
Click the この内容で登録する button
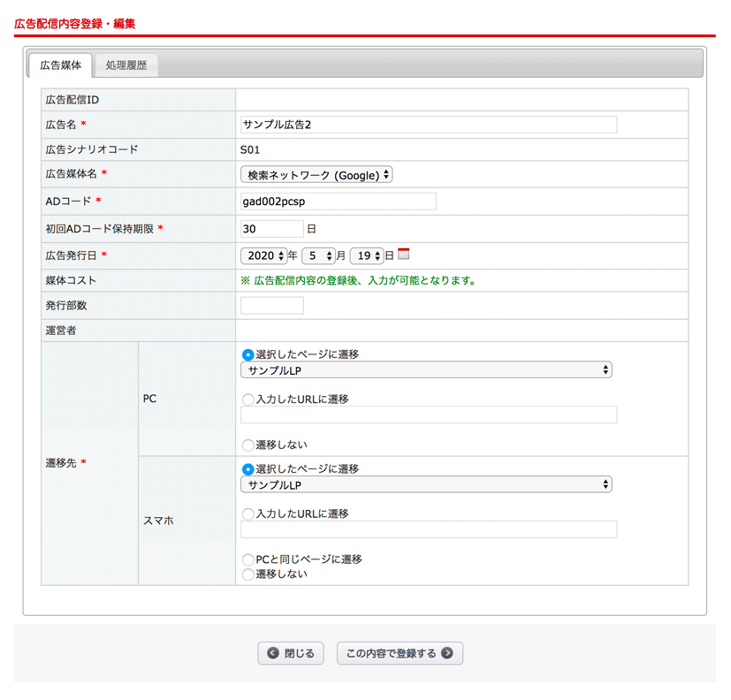[400, 654]
